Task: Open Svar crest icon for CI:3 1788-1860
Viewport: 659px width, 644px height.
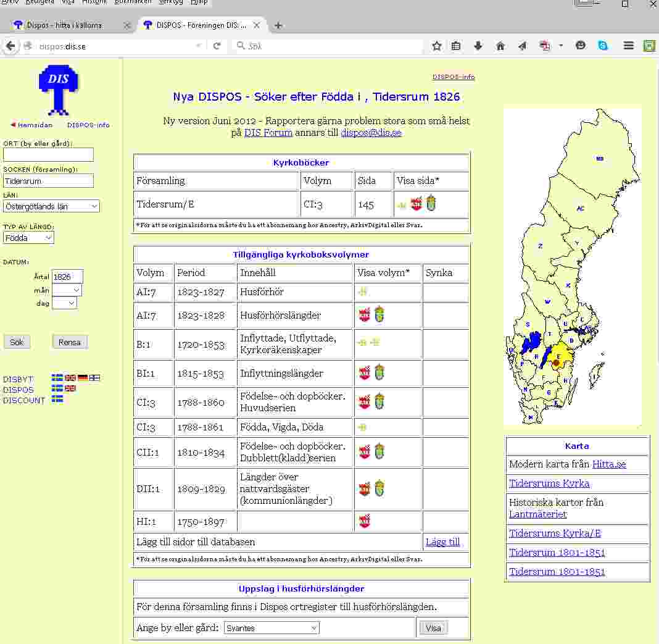Action: pyautogui.click(x=379, y=401)
